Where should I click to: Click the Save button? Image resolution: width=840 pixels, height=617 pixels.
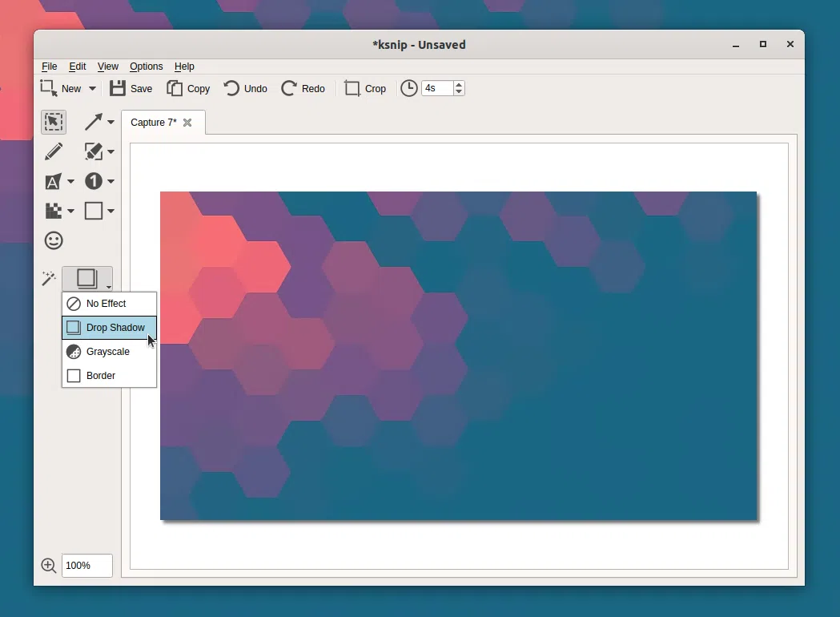[131, 89]
